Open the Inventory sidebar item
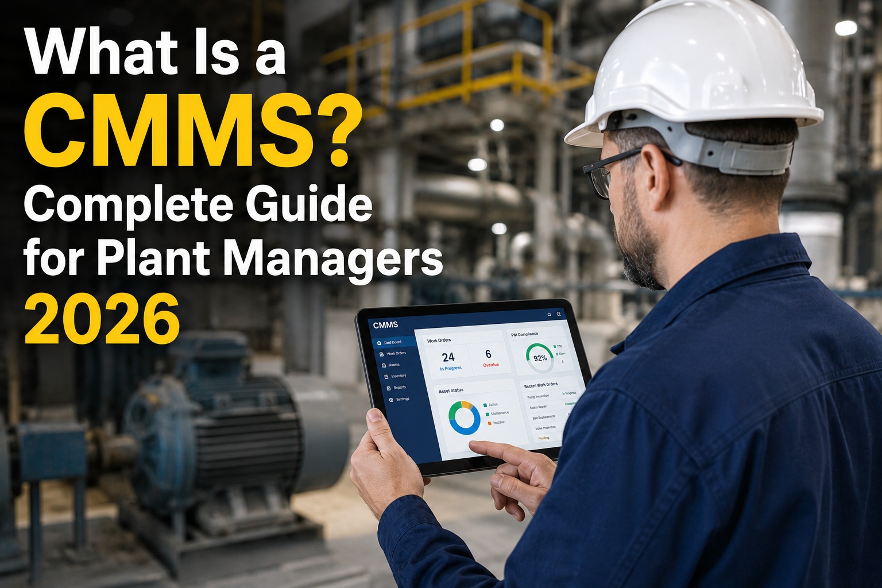 (x=395, y=376)
